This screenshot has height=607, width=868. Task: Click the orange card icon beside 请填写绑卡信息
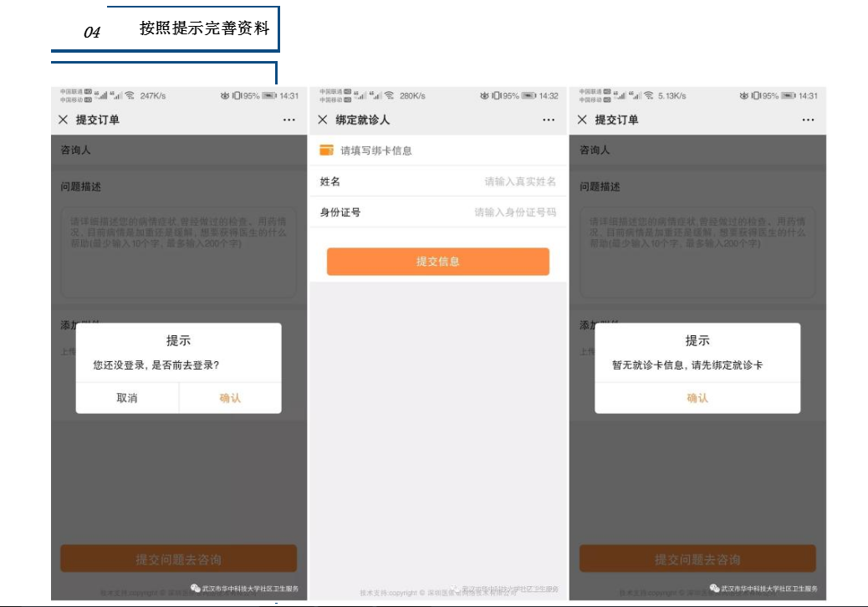(x=327, y=150)
